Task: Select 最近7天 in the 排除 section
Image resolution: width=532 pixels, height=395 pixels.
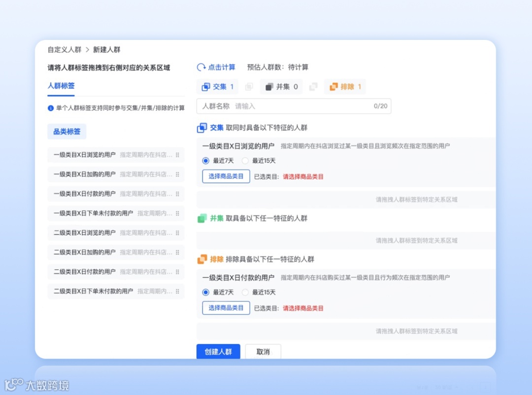Action: tap(205, 292)
